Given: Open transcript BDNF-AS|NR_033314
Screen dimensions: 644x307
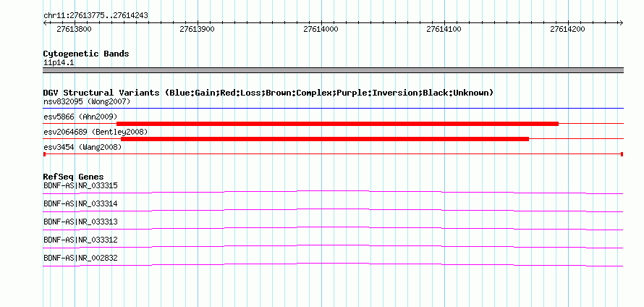Looking at the screenshot, I should [80, 204].
